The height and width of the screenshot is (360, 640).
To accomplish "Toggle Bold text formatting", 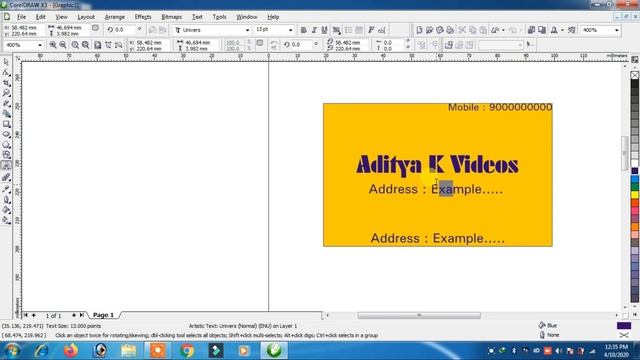I will (x=303, y=30).
